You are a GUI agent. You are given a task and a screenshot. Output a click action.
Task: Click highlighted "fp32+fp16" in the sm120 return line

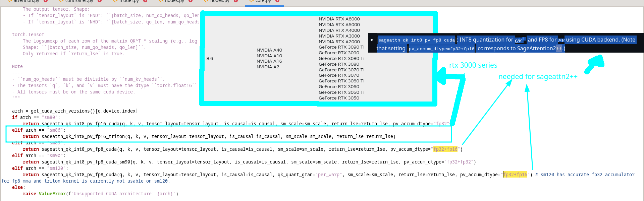tap(515, 175)
